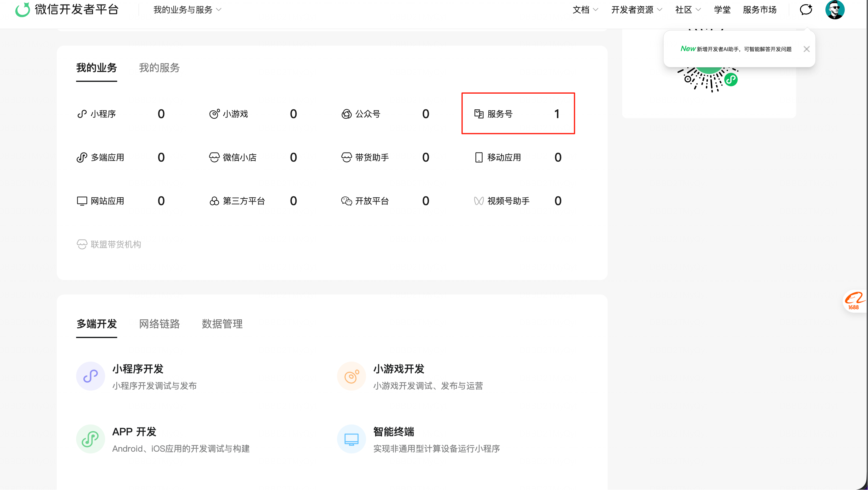868x490 pixels.
Task: Click the 小程序 link icon
Action: [x=82, y=114]
